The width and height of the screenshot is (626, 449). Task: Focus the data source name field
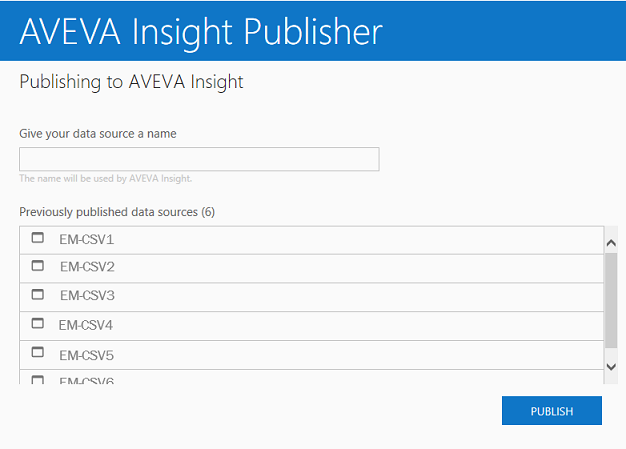199,160
